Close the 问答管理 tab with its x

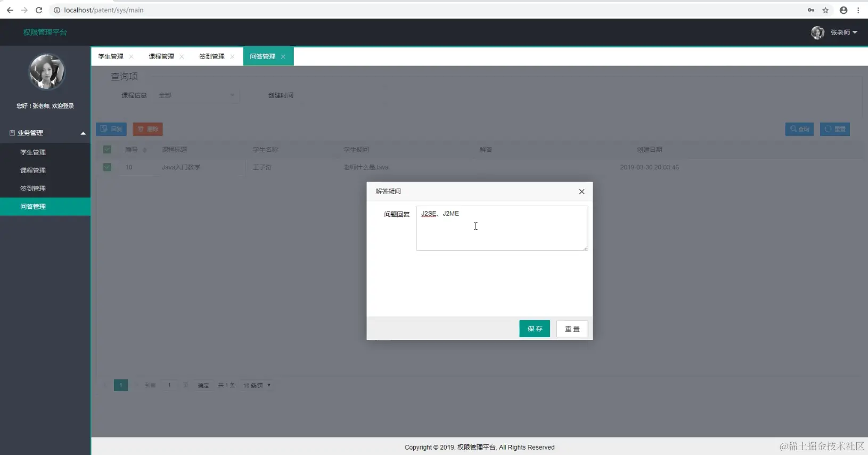[283, 56]
